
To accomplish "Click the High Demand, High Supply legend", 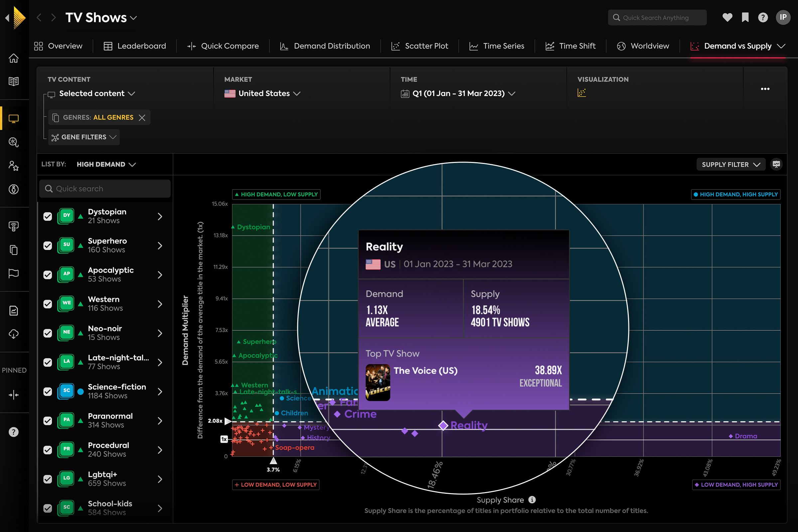I will point(735,195).
